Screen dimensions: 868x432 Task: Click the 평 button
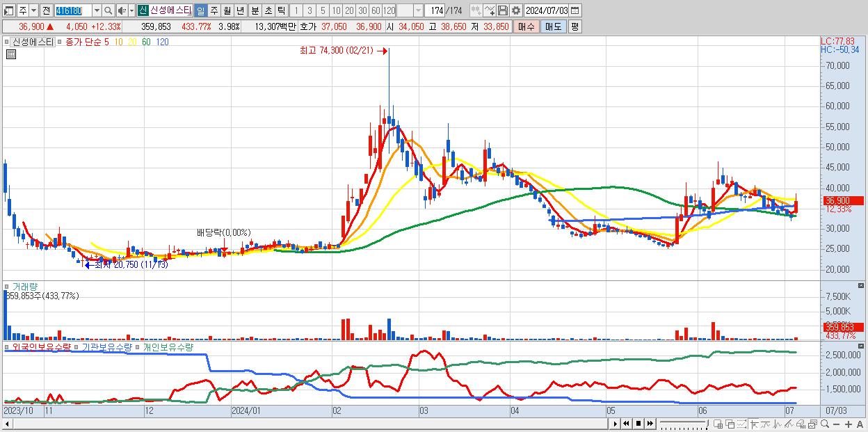pos(574,26)
